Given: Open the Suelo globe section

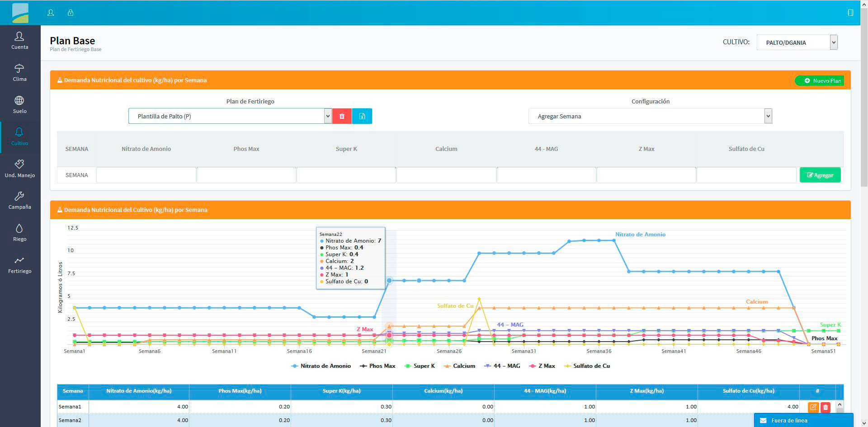Looking at the screenshot, I should point(19,104).
